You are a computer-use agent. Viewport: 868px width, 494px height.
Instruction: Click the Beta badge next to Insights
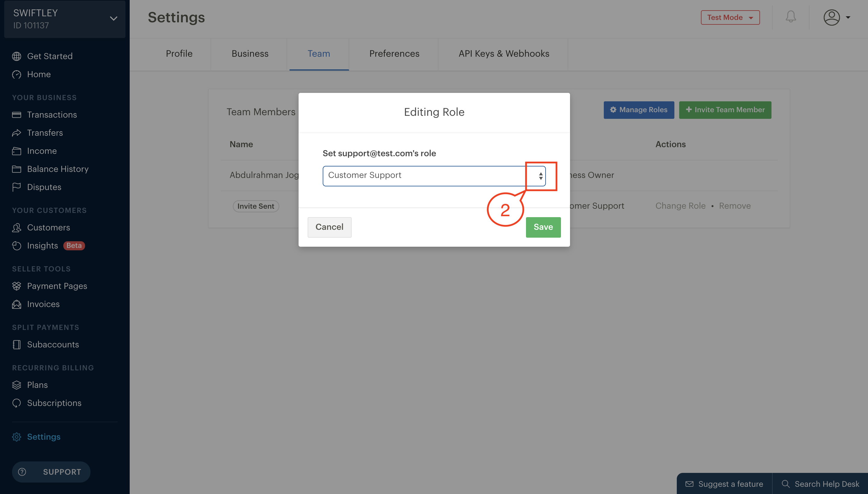pos(74,245)
